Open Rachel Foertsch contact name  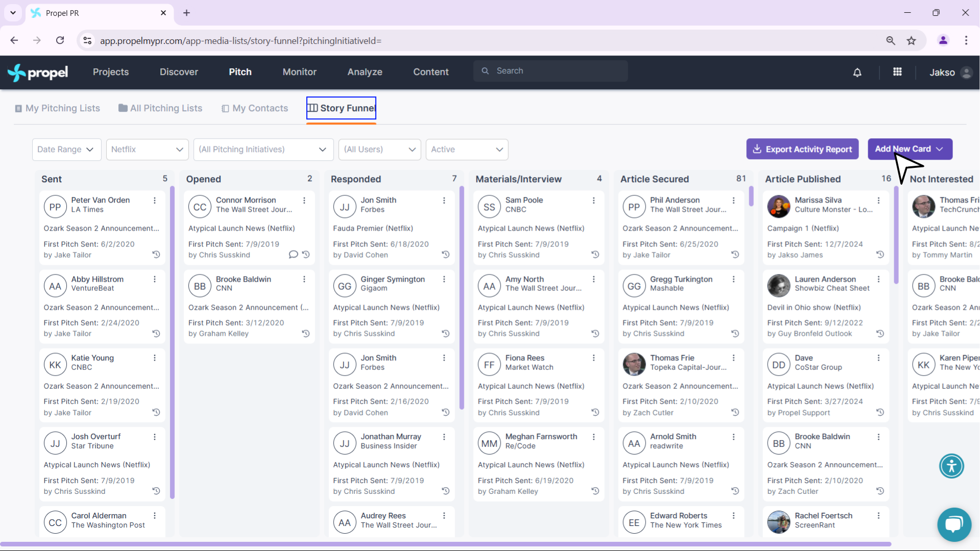click(823, 516)
